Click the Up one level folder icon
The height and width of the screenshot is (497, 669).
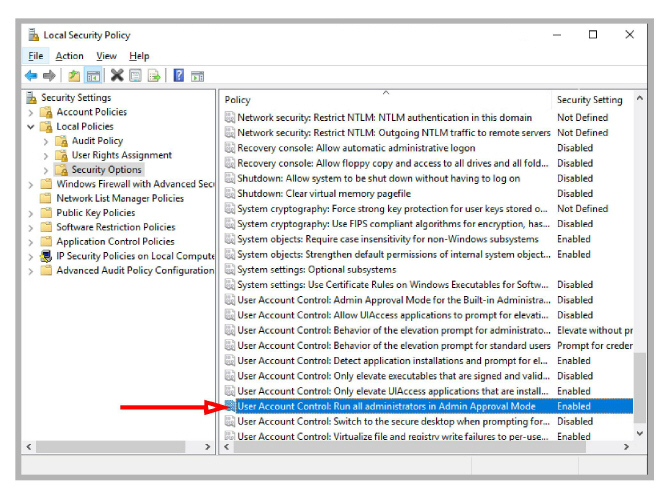(x=74, y=76)
